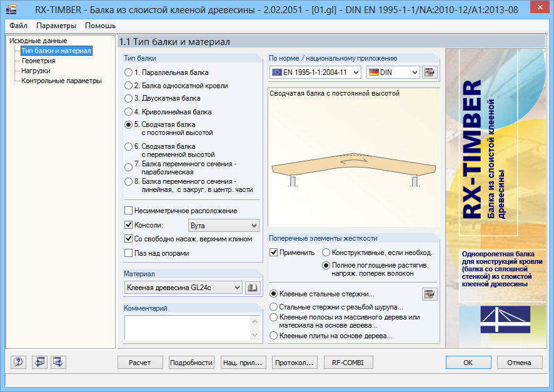This screenshot has height=392, width=554.
Task: Open the Клееная древесина GL24c material dropdown
Action: click(183, 288)
